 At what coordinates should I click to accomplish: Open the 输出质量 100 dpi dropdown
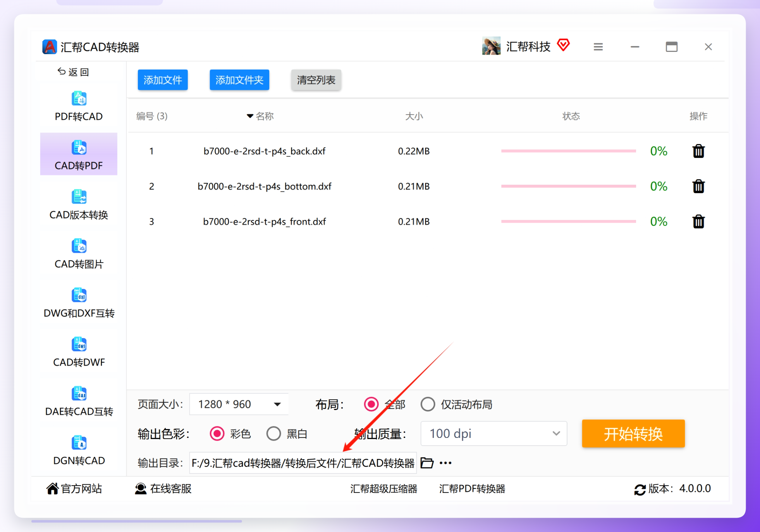[494, 434]
